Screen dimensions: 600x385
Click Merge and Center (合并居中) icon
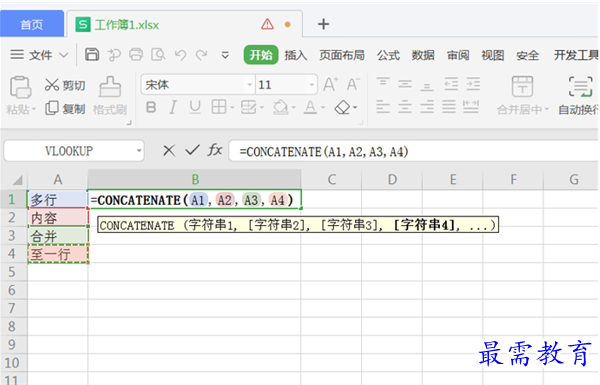point(522,86)
